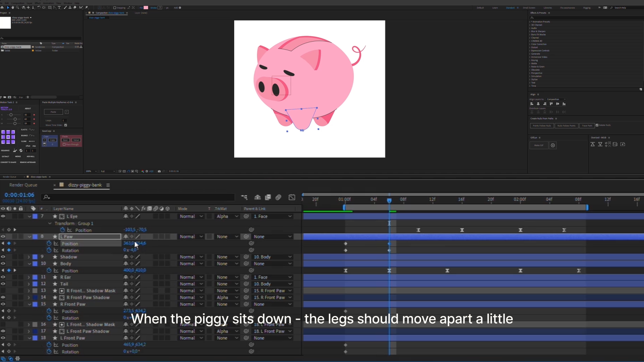Hide the R Ear layer

3,277
